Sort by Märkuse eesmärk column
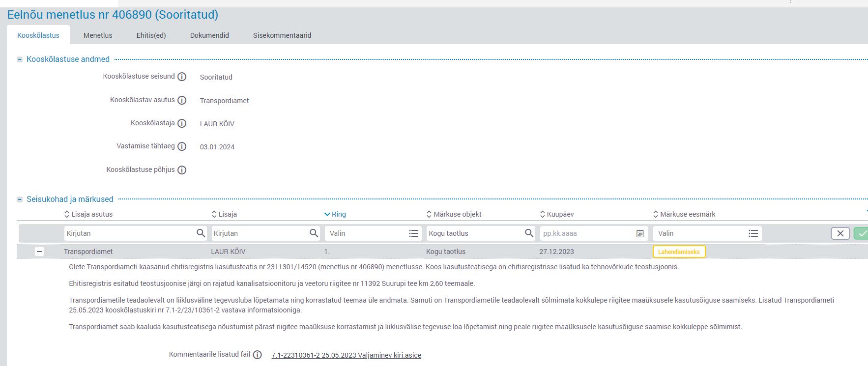The image size is (868, 366). 684,214
